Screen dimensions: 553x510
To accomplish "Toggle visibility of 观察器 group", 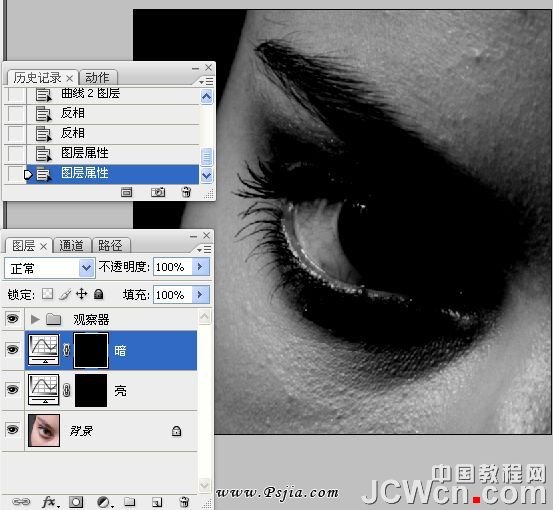I will click(13, 319).
